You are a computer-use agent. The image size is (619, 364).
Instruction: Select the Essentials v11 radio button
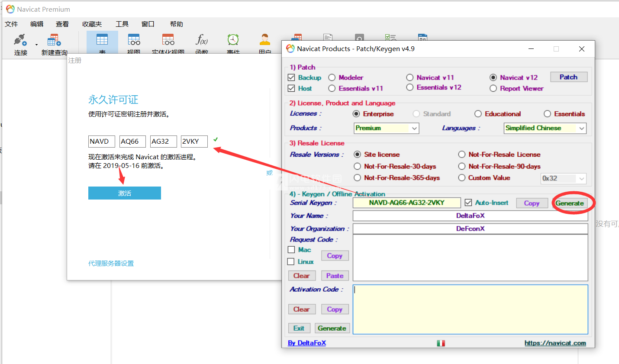click(332, 88)
